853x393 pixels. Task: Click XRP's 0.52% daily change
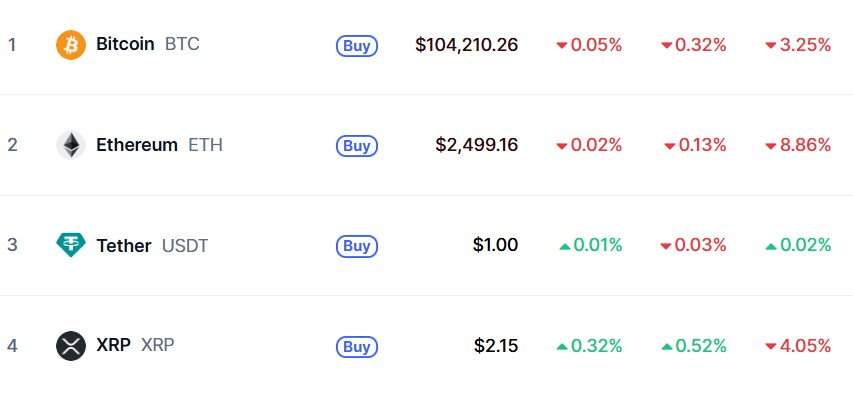pos(694,346)
